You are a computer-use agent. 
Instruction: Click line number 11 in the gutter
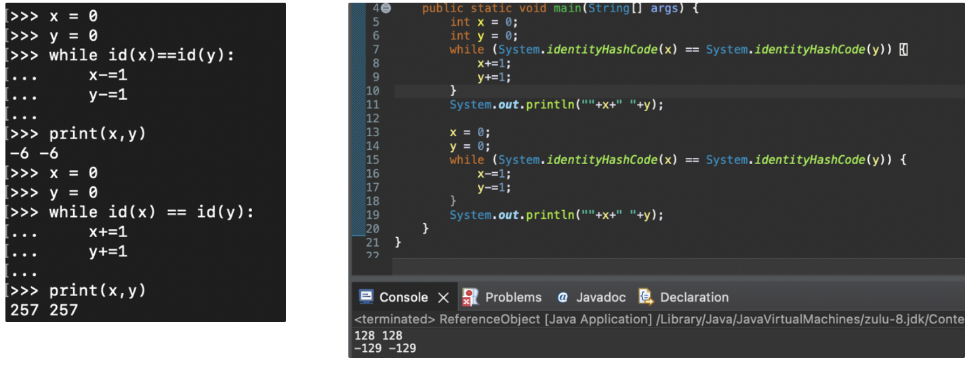(373, 105)
